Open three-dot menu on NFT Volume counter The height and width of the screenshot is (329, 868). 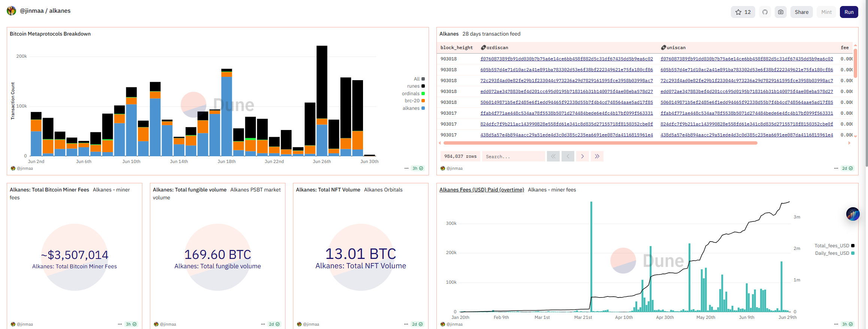coord(406,324)
